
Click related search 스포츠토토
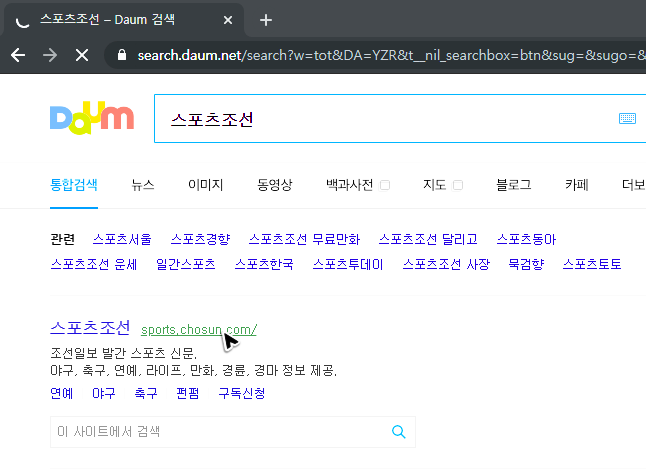pyautogui.click(x=592, y=264)
